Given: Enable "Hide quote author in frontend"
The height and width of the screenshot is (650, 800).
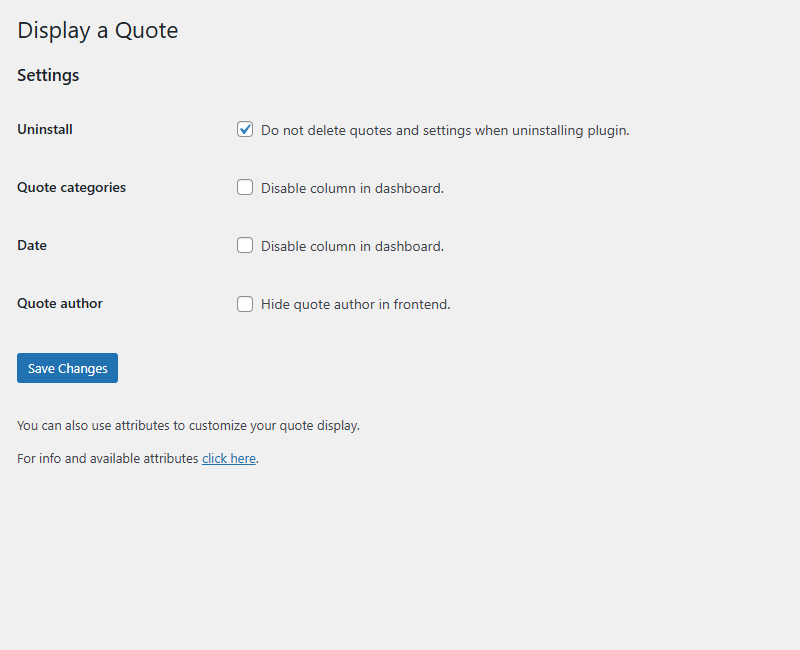Looking at the screenshot, I should pos(245,304).
